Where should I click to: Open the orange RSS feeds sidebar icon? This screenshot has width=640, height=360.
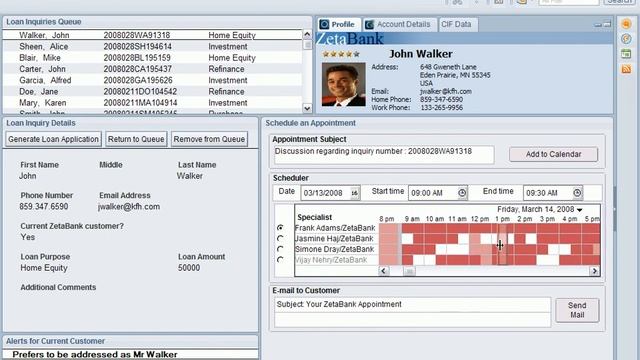tap(626, 69)
